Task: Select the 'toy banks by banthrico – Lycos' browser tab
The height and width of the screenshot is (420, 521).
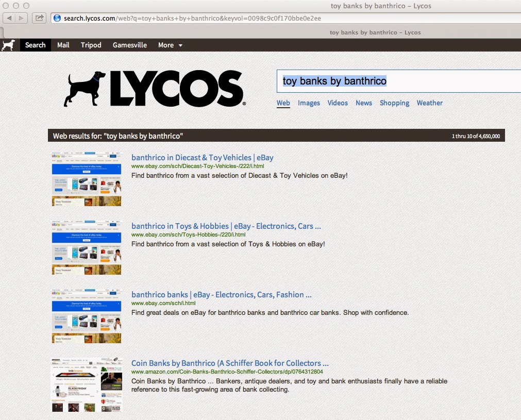Action: [x=375, y=32]
